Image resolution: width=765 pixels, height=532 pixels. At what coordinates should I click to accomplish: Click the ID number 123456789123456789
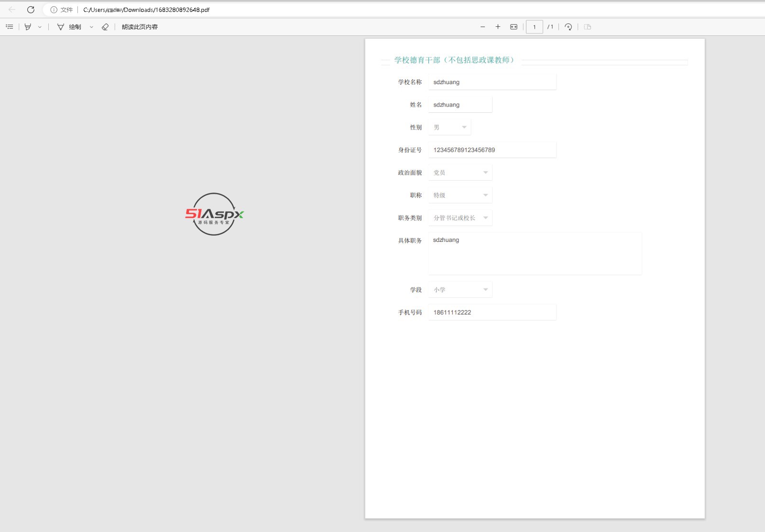click(464, 150)
